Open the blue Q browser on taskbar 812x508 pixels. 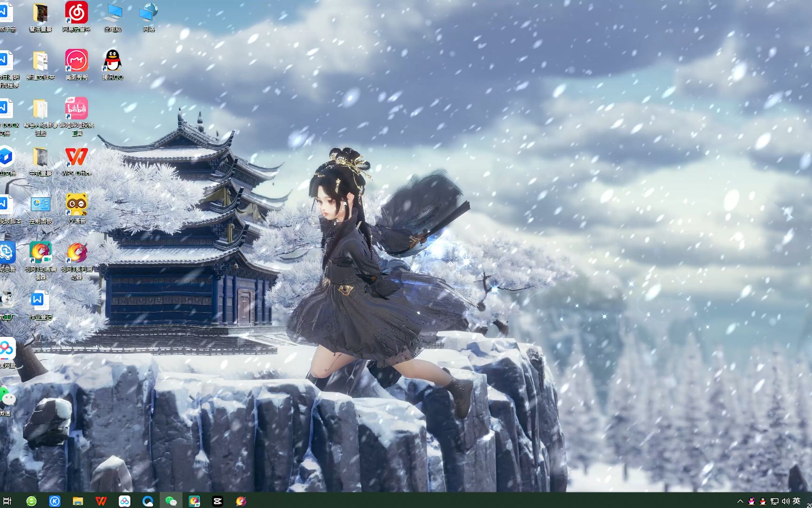[x=148, y=501]
